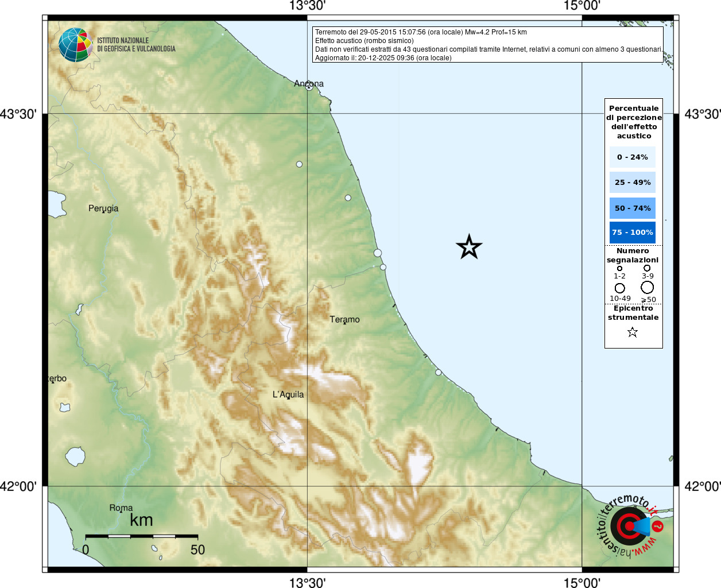Click the 'Percentuale di percezione' legend heading

point(634,122)
